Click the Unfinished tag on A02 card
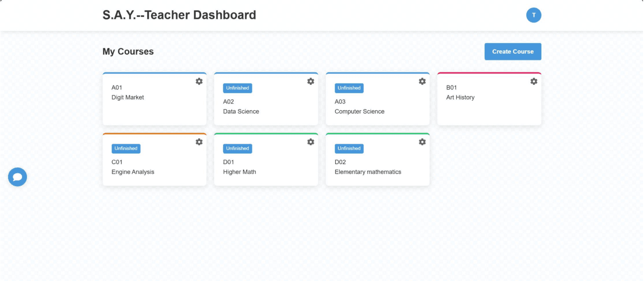This screenshot has width=644, height=281. point(238,88)
